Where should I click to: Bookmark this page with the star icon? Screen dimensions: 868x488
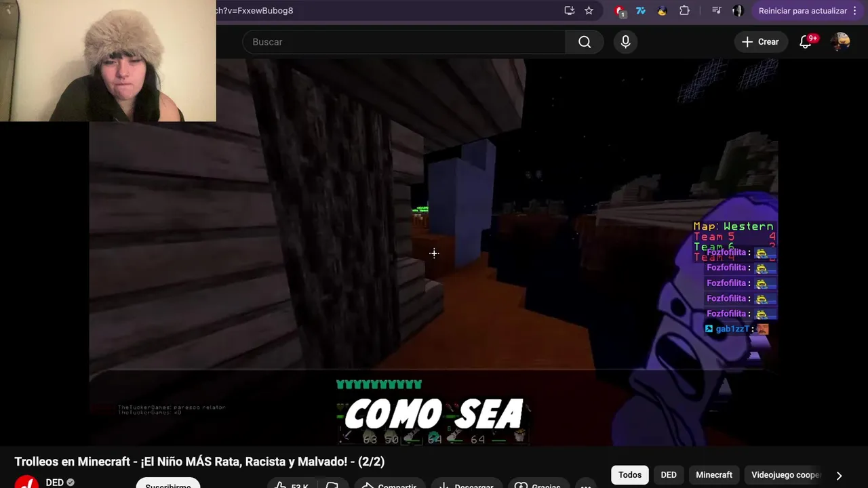click(589, 11)
